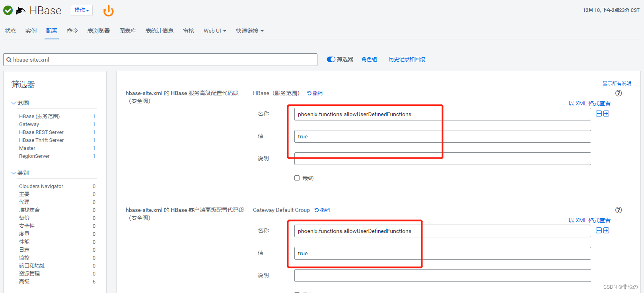Check the 最终 checkbox in service snippet
The width and height of the screenshot is (644, 293).
coord(297,178)
